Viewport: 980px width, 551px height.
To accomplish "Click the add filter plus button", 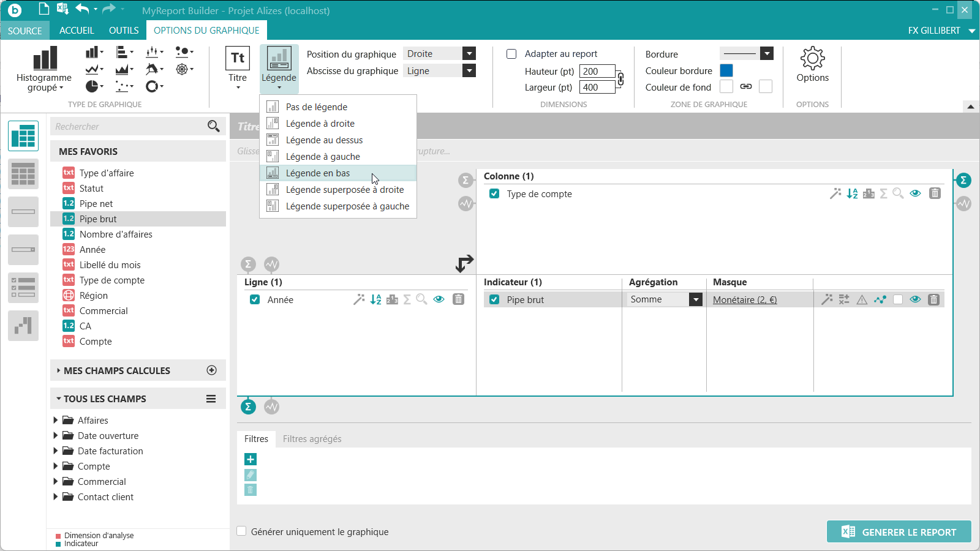I will 251,459.
